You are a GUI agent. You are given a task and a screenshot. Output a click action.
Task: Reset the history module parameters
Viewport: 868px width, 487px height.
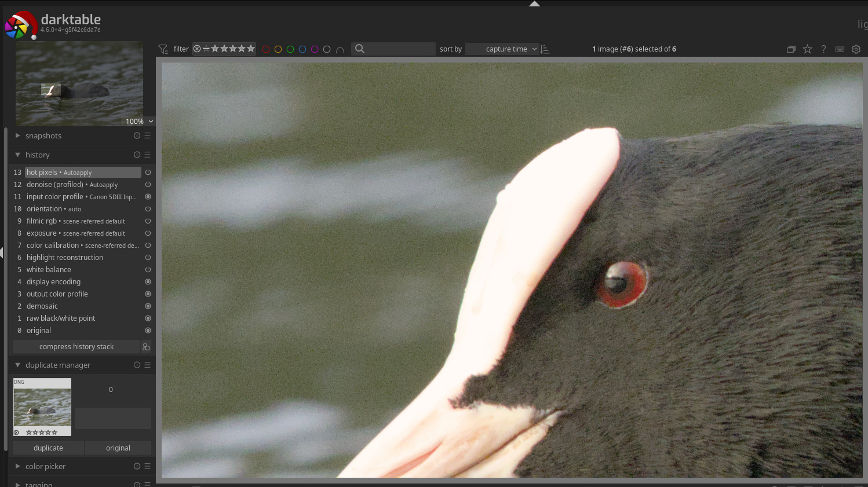click(x=137, y=155)
